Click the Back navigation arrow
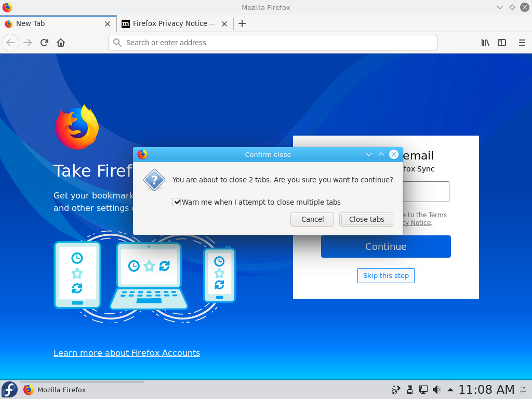The width and height of the screenshot is (532, 399). pyautogui.click(x=10, y=43)
